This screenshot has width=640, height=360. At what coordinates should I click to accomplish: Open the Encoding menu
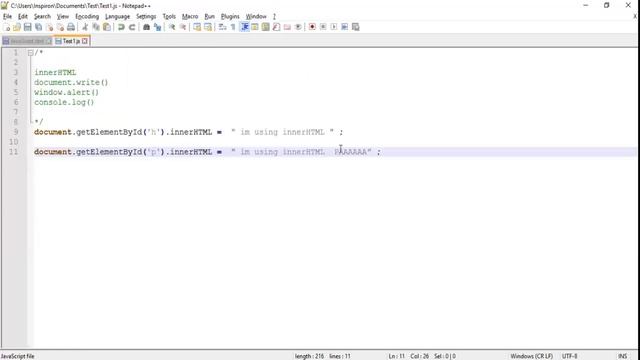coord(87,16)
